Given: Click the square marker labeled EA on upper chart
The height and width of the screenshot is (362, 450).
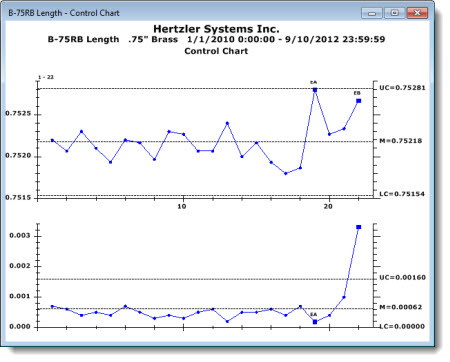Looking at the screenshot, I should point(315,90).
